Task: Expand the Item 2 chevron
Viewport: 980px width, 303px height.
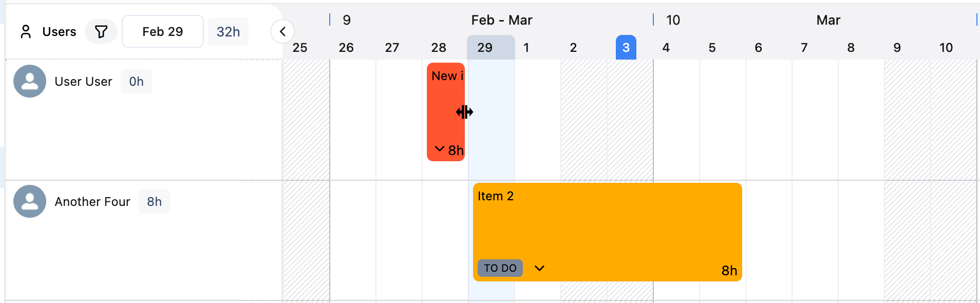Action: pyautogui.click(x=539, y=268)
